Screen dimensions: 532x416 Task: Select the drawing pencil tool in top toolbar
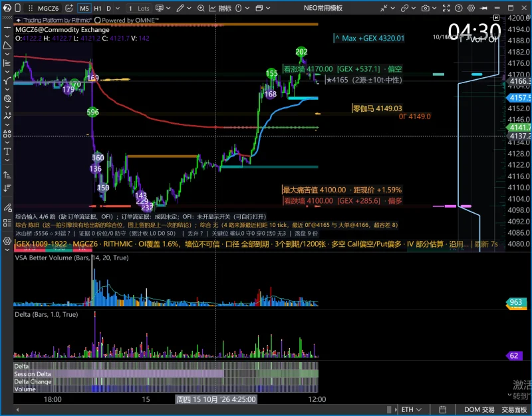click(180, 8)
